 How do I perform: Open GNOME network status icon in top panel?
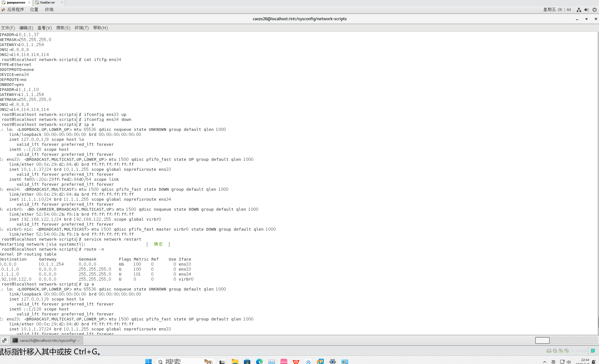(x=579, y=10)
